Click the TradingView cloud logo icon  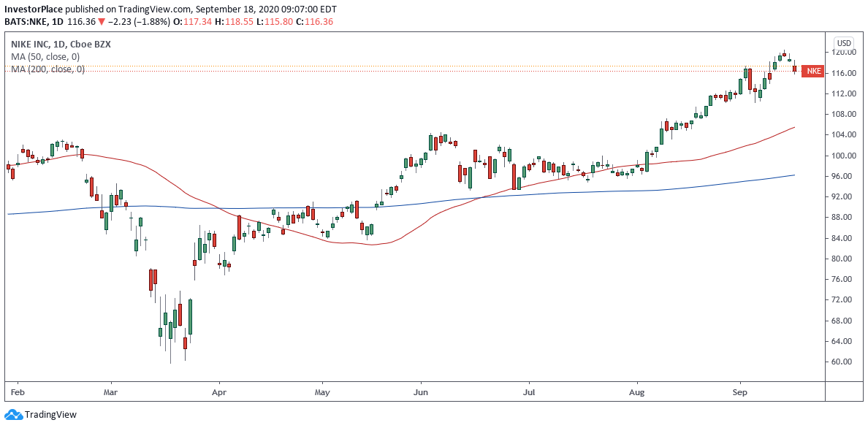pyautogui.click(x=12, y=415)
